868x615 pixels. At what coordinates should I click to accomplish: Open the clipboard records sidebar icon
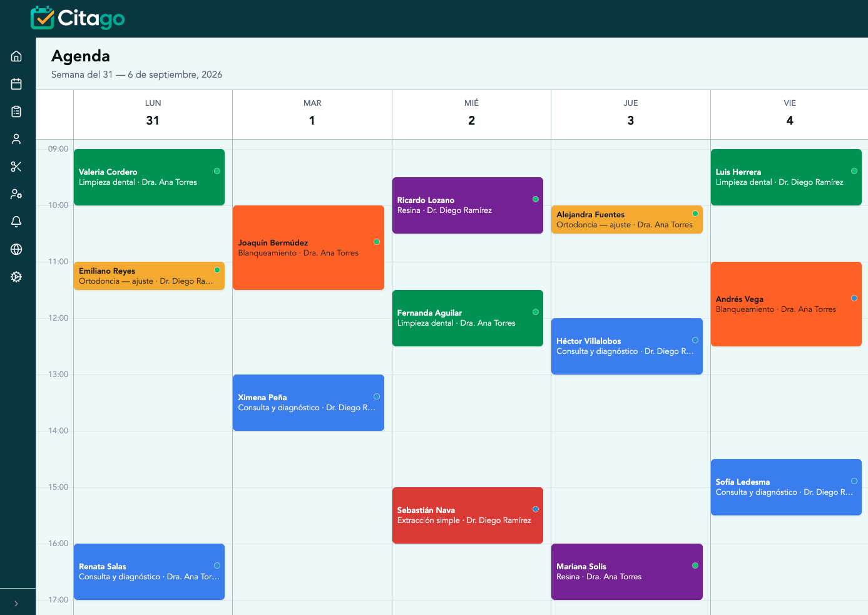(x=16, y=111)
